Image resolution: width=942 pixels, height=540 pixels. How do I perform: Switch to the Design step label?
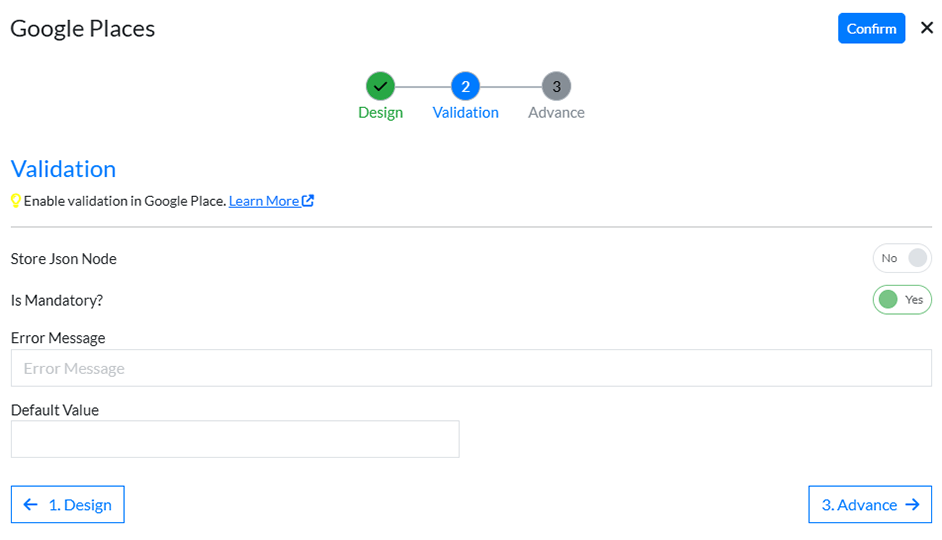tap(380, 113)
